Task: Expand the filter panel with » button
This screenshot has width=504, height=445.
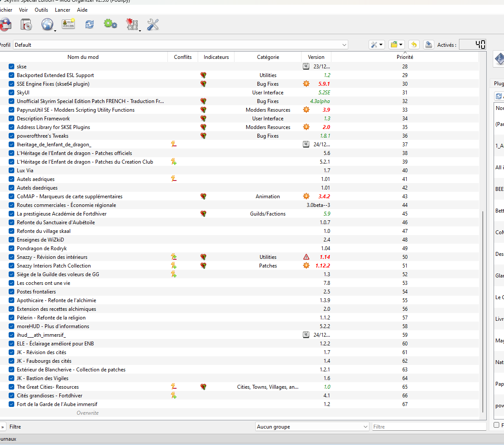Action: 3,427
